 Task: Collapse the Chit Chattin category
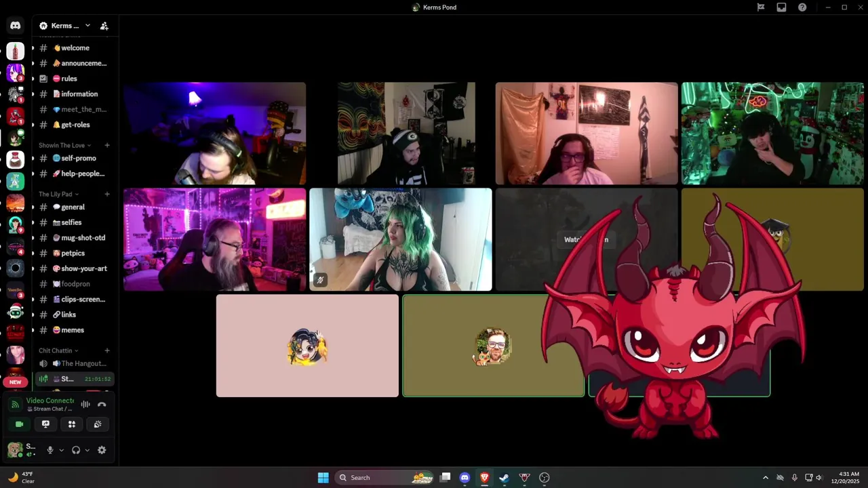pos(58,350)
